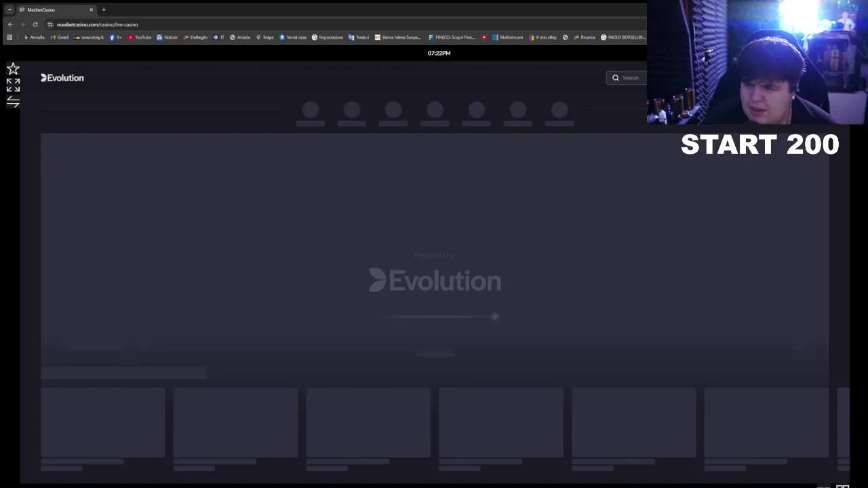This screenshot has width=868, height=488.
Task: View site information icon in the address bar
Action: pyautogui.click(x=50, y=24)
